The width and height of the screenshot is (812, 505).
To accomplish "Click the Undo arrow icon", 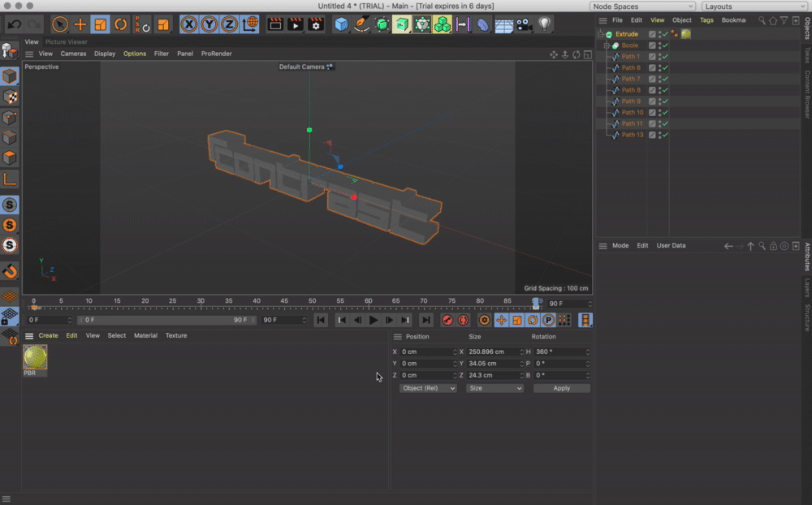I will tap(15, 24).
